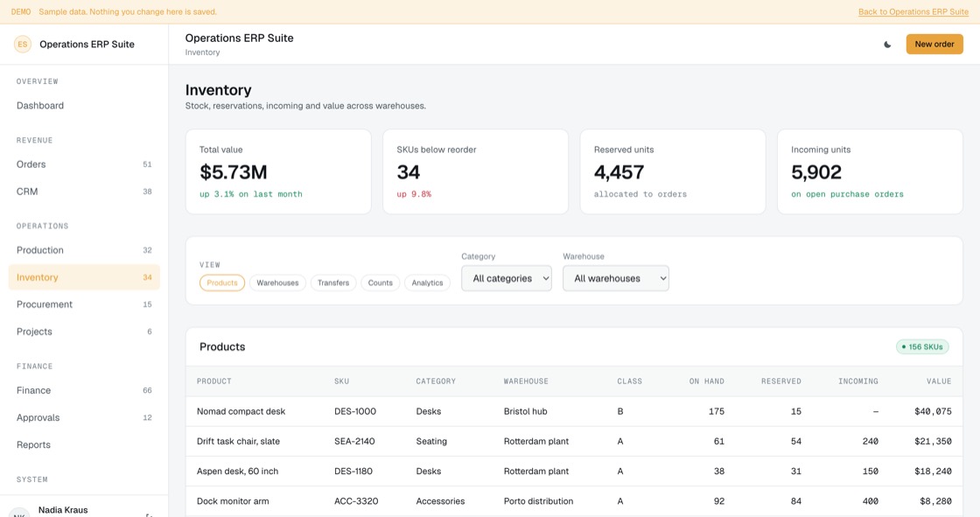The height and width of the screenshot is (517, 980).
Task: Toggle dark mode with the moon icon
Action: tap(887, 45)
